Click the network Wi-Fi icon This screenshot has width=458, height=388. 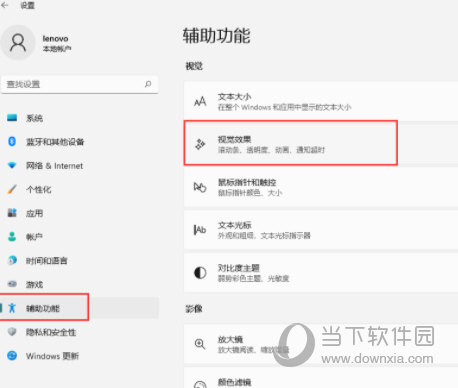12,165
